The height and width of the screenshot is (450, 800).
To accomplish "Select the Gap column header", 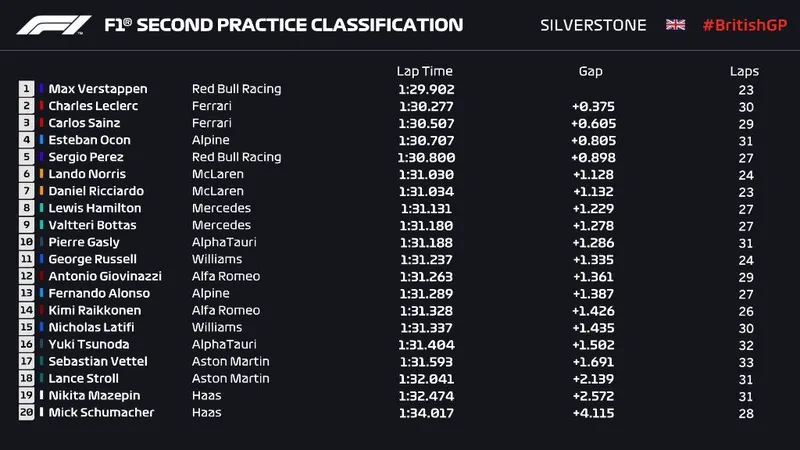I will tap(589, 71).
